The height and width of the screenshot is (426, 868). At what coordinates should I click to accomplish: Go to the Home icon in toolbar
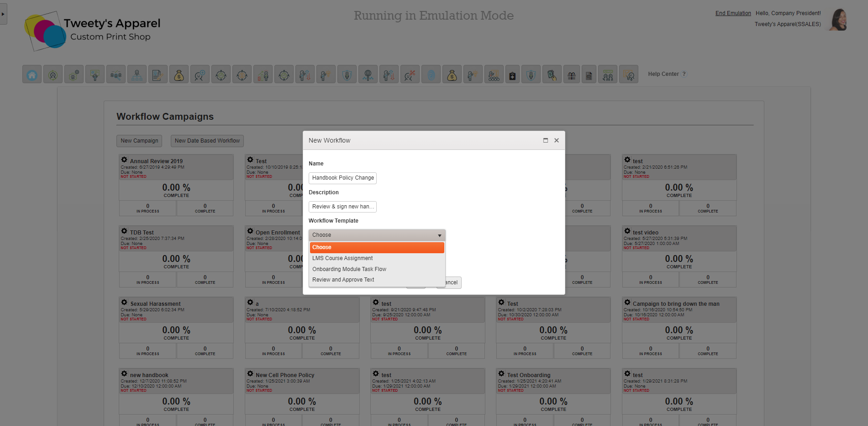[32, 74]
